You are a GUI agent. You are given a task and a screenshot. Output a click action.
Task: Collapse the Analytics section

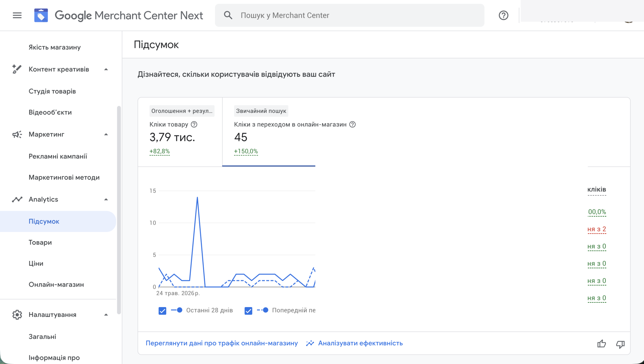pos(106,199)
